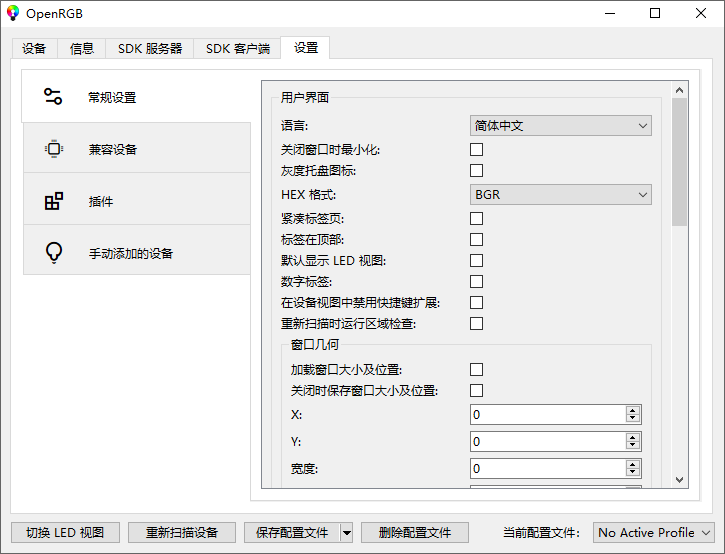Screen dimensions: 725x554
Task: Click the 重新扫描设备 button
Action: [x=182, y=533]
